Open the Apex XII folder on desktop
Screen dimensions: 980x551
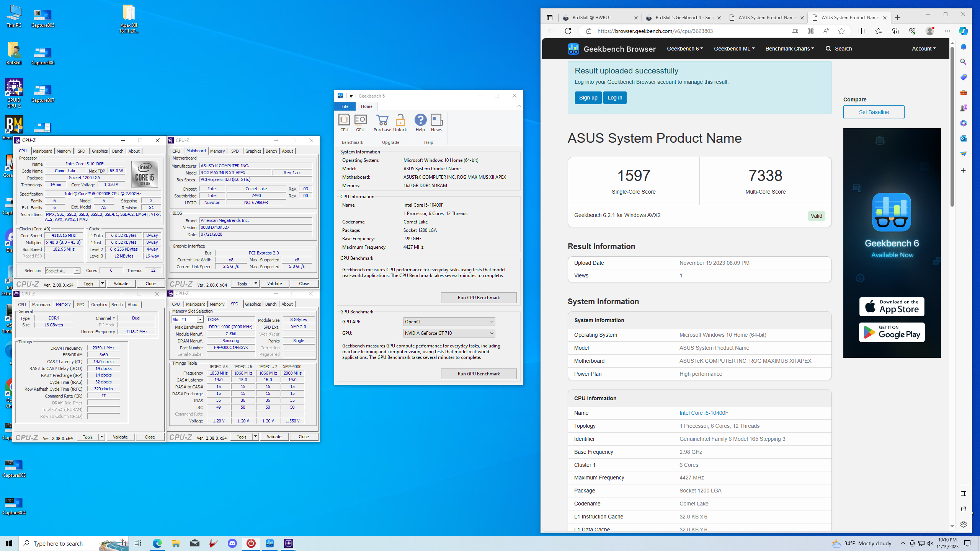129,19
